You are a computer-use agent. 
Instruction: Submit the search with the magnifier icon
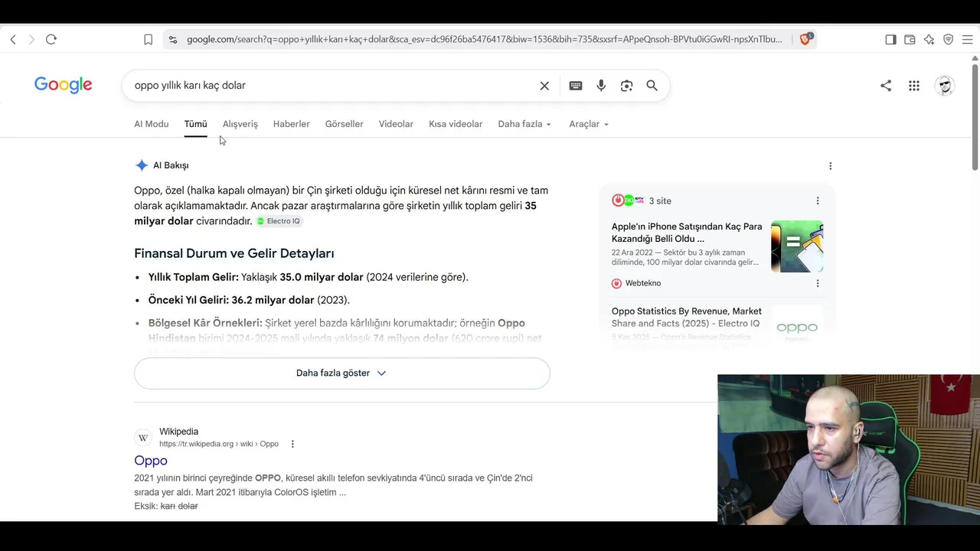click(652, 86)
